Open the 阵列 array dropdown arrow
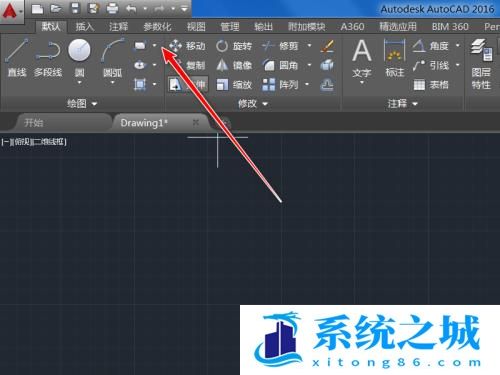This screenshot has width=500, height=375. [307, 85]
